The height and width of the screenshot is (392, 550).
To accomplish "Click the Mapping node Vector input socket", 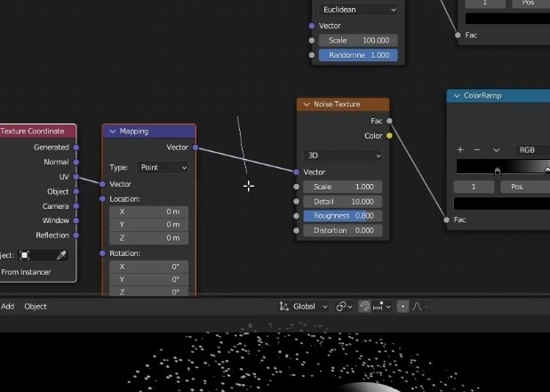I will 102,184.
